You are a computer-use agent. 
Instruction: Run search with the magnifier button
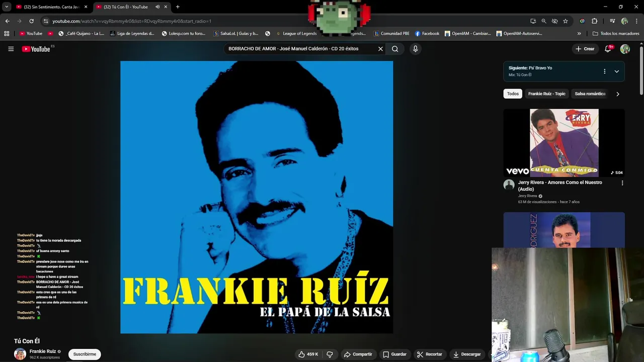(395, 49)
